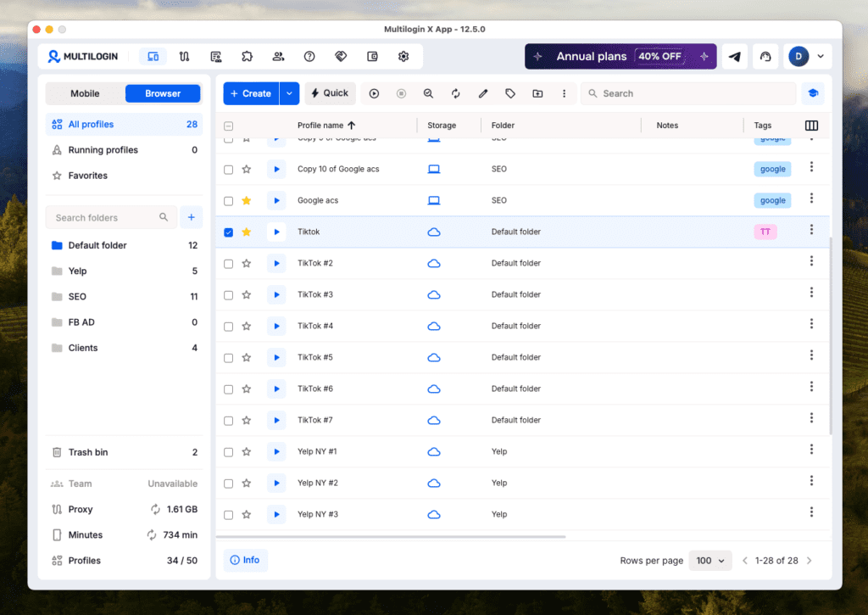Viewport: 868px width, 615px height.
Task: Open the support headset icon
Action: tap(765, 57)
